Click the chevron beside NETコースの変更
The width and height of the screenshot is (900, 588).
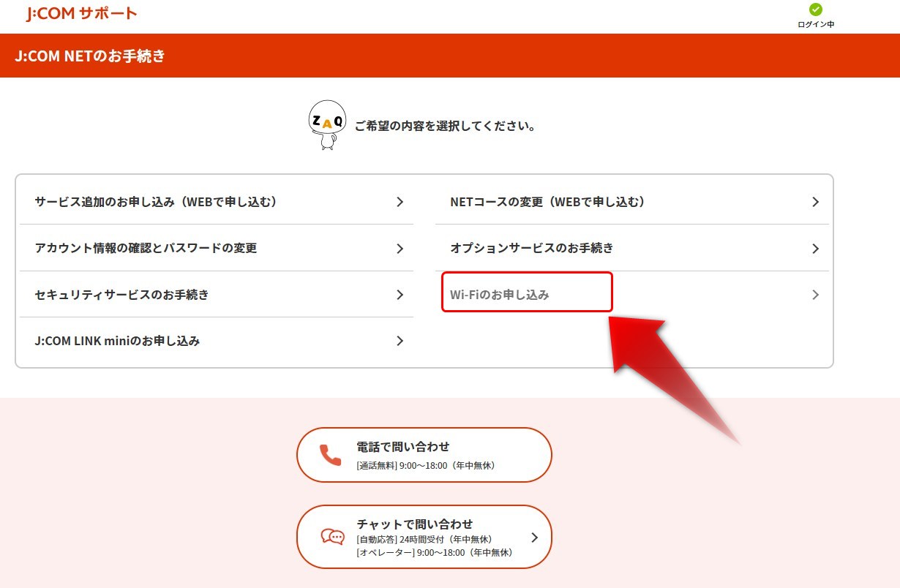[x=815, y=202]
